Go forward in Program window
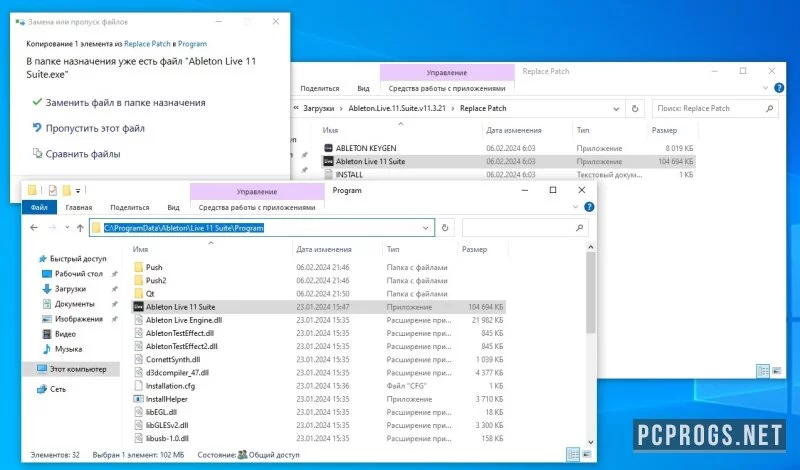Image resolution: width=800 pixels, height=470 pixels. pos(52,228)
